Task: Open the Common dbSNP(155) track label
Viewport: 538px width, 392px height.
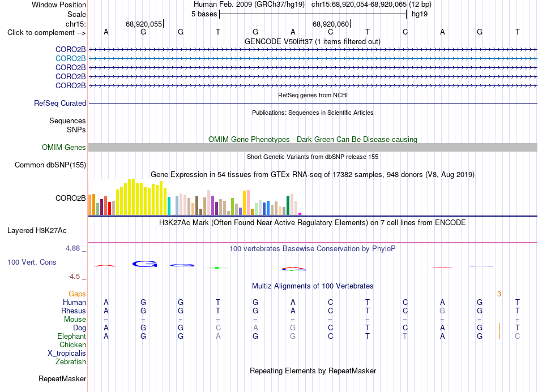Action: click(x=50, y=165)
